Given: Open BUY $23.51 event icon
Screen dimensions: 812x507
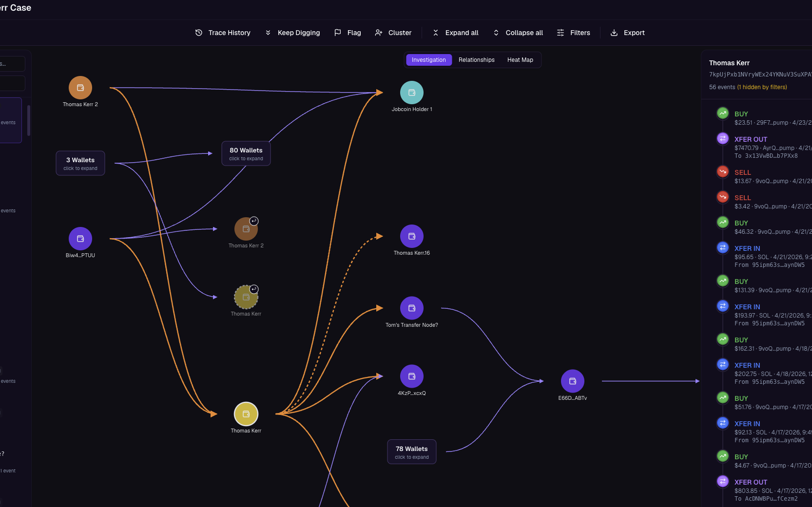Looking at the screenshot, I should [x=723, y=113].
